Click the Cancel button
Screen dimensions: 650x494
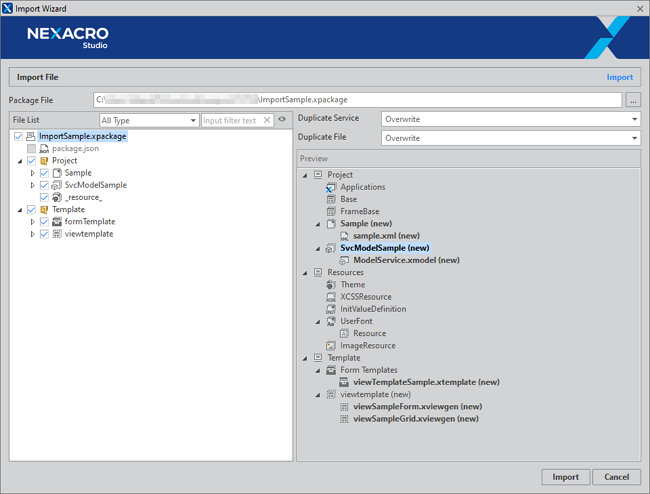[616, 477]
